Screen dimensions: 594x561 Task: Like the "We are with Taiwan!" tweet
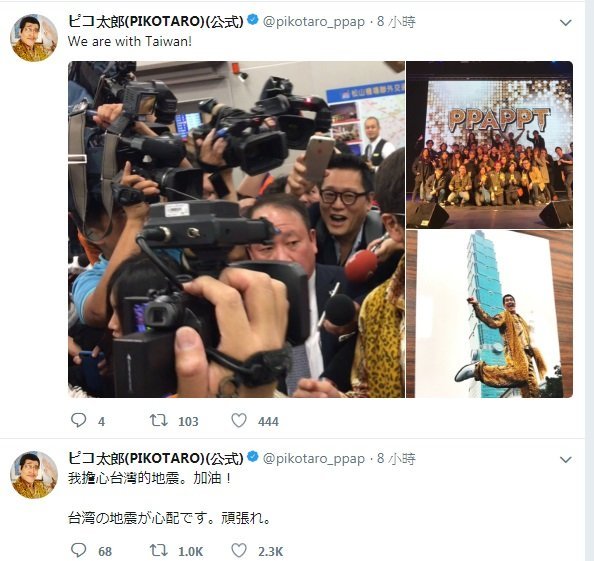pos(239,420)
